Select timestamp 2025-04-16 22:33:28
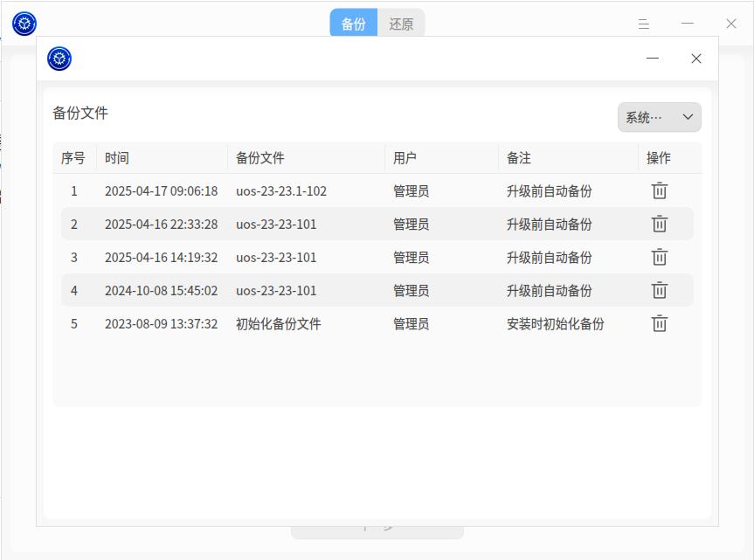 161,224
